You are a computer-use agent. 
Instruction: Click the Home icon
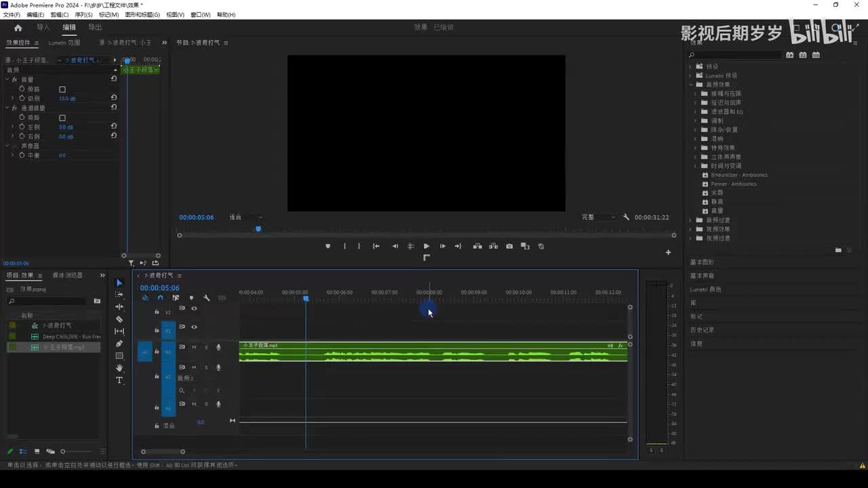pos(18,28)
